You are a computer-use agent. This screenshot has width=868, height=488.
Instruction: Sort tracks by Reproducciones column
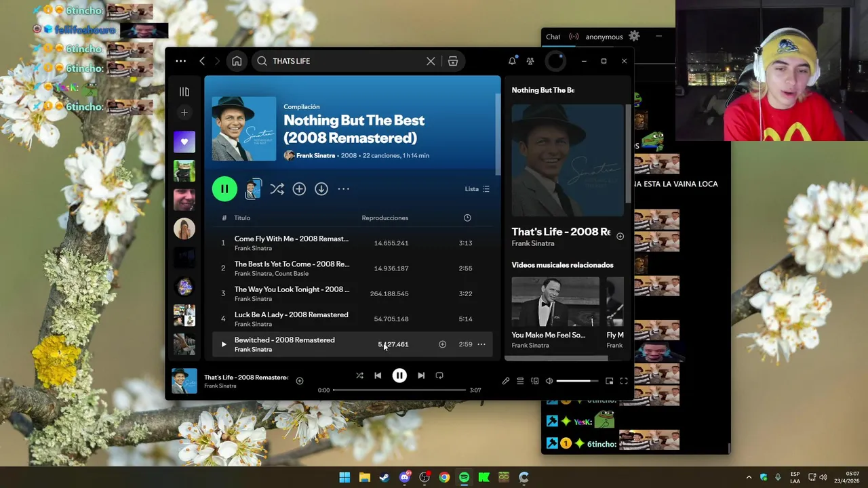[x=384, y=218]
